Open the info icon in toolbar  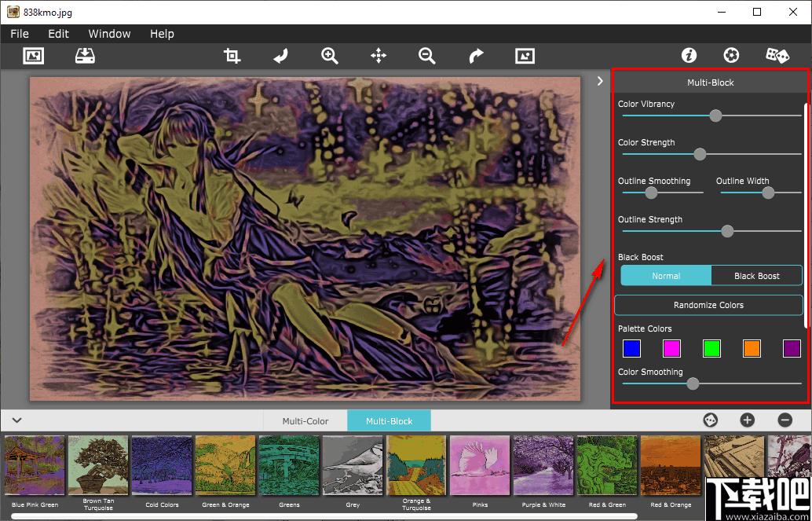pos(689,56)
